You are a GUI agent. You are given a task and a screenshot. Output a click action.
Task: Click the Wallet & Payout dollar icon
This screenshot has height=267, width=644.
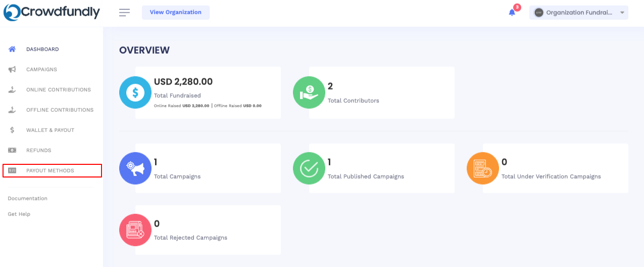[12, 130]
